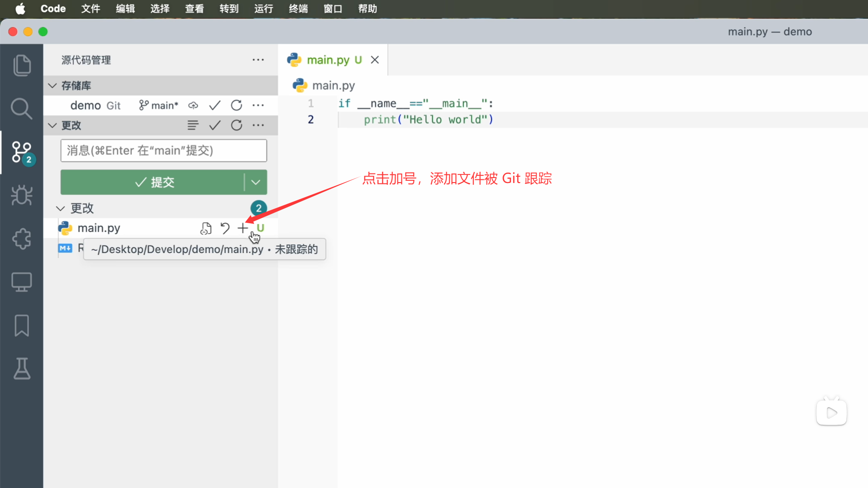Collapse the 更改 file list group
The image size is (868, 488).
click(61, 208)
